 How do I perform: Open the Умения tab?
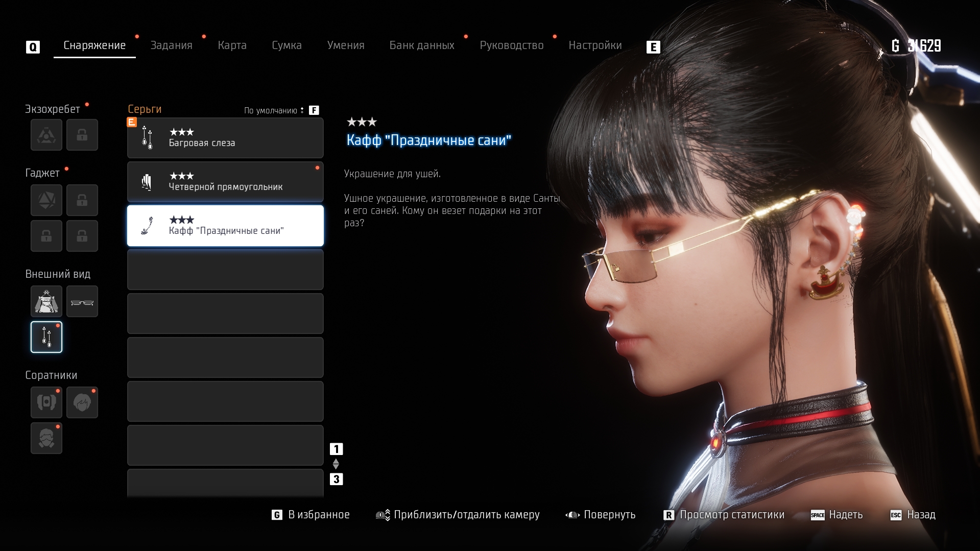coord(346,45)
